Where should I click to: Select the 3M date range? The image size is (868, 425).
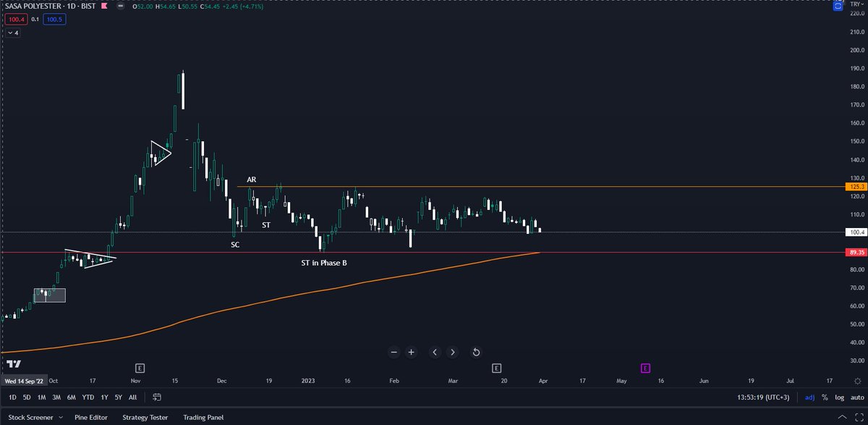(x=56, y=397)
